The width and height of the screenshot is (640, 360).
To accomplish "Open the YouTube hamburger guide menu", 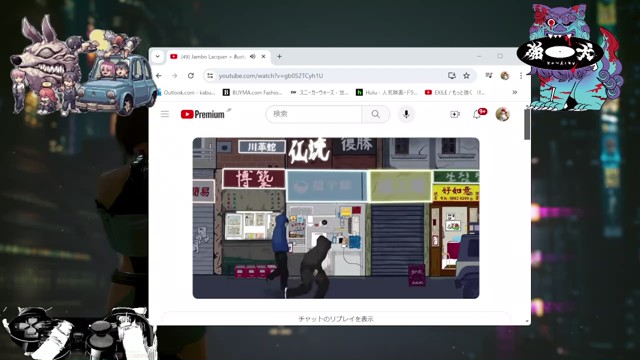I will pos(164,114).
